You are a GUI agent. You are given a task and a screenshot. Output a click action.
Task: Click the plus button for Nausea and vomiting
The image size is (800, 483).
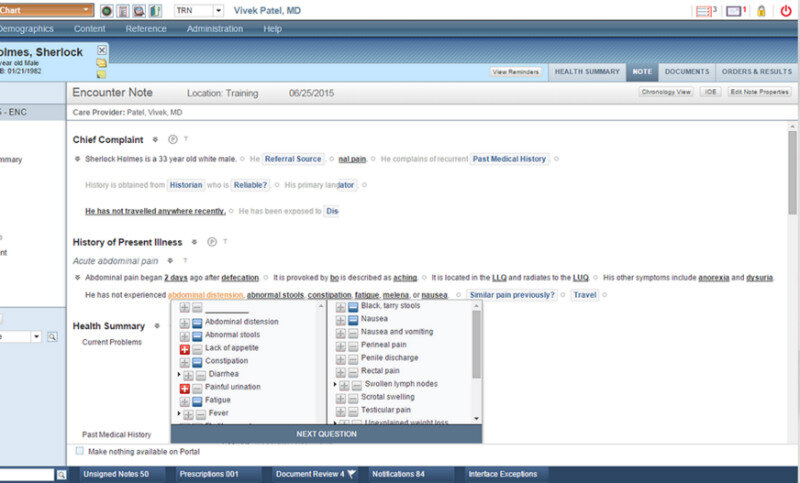pos(341,332)
